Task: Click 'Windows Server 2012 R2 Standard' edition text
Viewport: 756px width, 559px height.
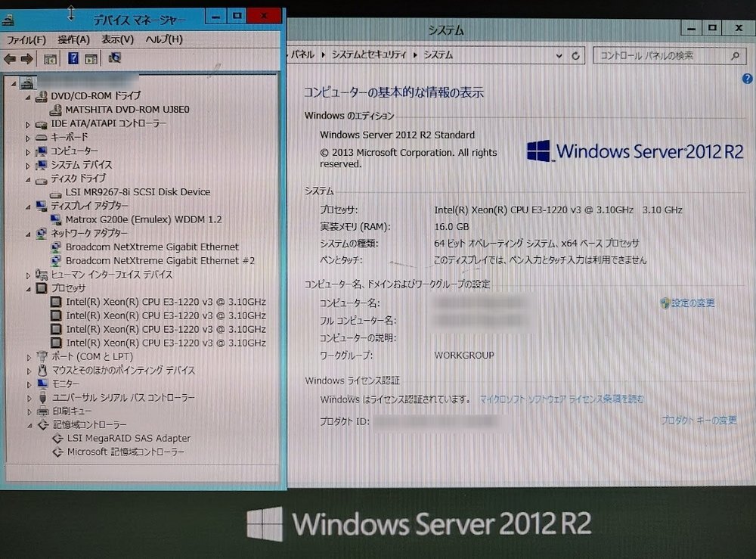Action: pos(398,135)
